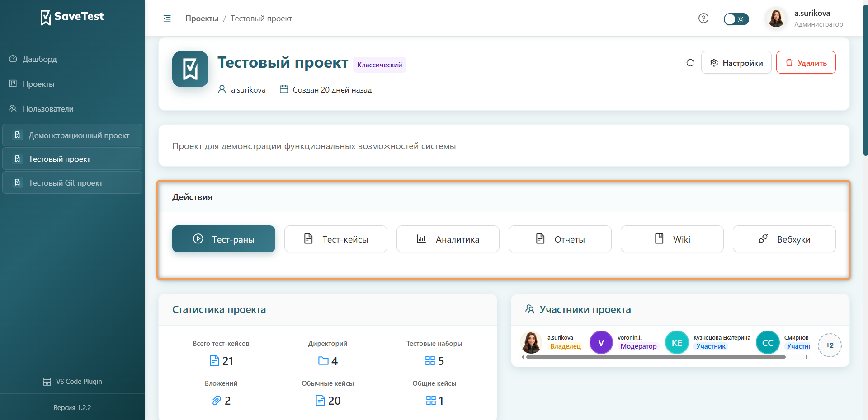Screen dimensions: 868x420
Task: Select Тестовый Git проект in sidebar
Action: coord(72,183)
